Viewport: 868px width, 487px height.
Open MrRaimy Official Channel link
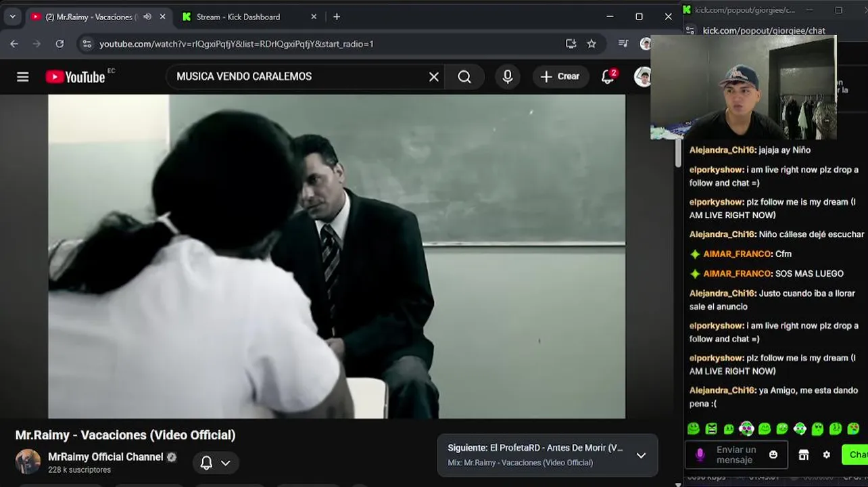105,457
